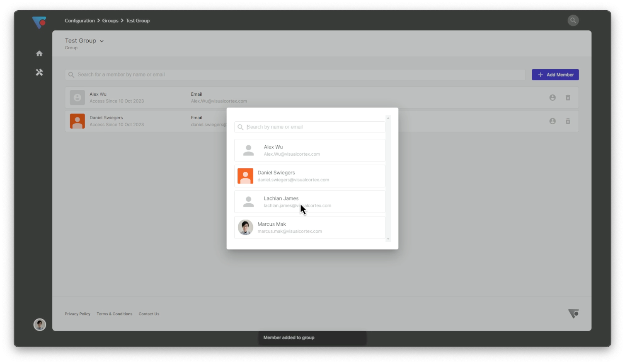The image size is (625, 364).
Task: Click Daniel Swiegers avatar in members table
Action: (x=78, y=121)
